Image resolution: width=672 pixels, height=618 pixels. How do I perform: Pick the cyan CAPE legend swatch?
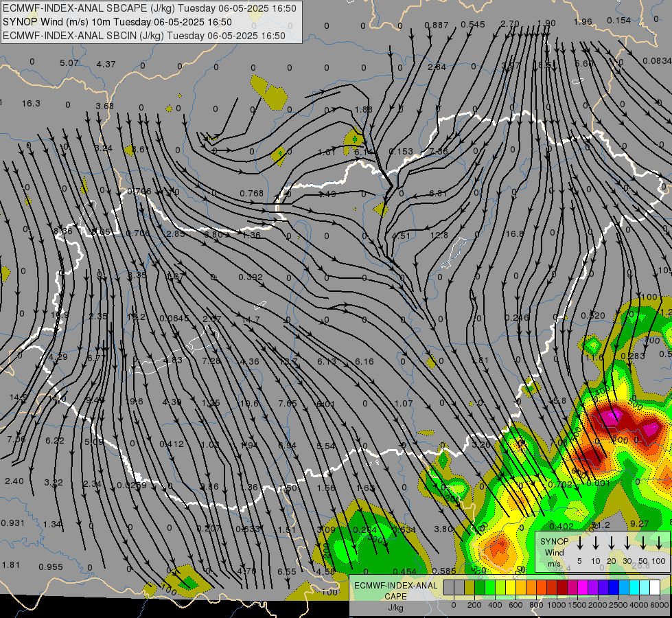point(634,588)
